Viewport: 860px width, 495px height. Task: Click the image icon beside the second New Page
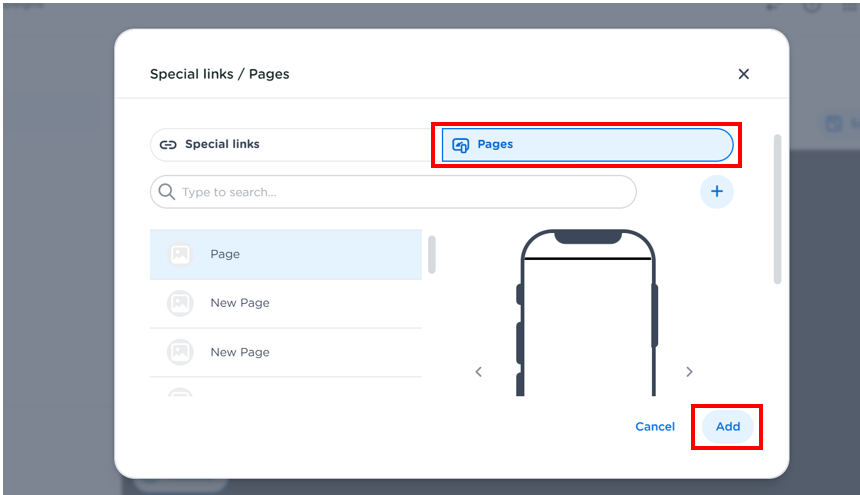pyautogui.click(x=180, y=352)
